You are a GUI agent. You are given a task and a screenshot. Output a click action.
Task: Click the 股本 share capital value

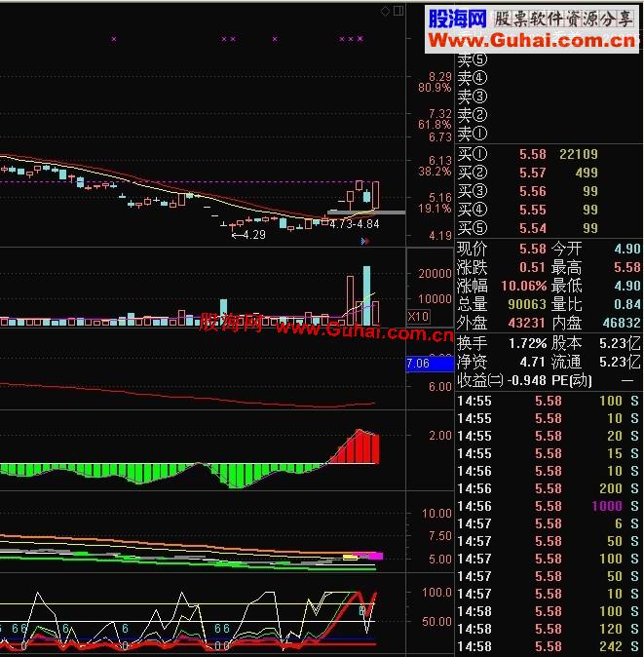click(621, 343)
